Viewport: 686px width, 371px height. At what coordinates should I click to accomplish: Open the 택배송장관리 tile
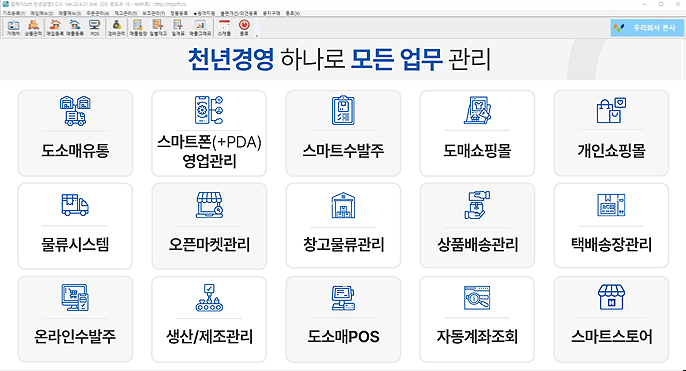tap(611, 226)
